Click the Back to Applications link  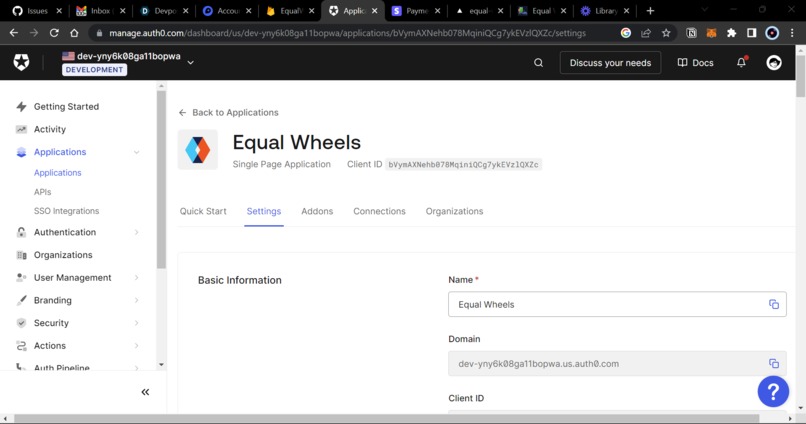229,113
